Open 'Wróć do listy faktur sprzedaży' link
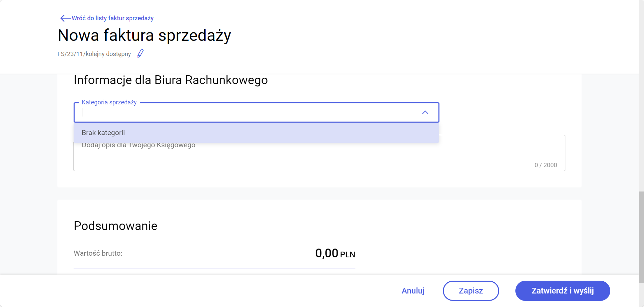Image resolution: width=644 pixels, height=307 pixels. click(x=112, y=18)
